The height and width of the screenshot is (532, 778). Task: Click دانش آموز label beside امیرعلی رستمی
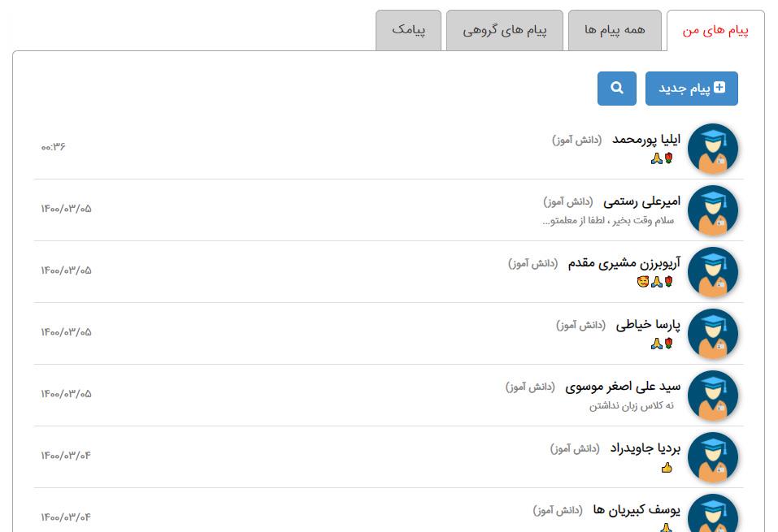click(x=568, y=201)
